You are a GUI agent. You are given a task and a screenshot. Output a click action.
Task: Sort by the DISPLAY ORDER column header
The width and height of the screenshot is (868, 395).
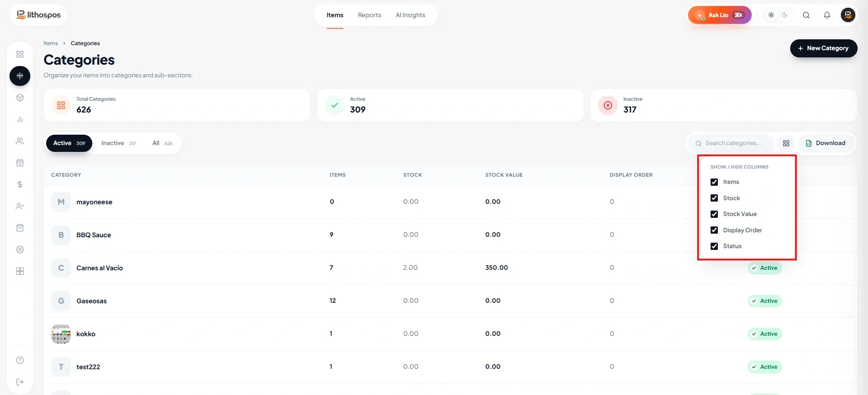tap(631, 175)
